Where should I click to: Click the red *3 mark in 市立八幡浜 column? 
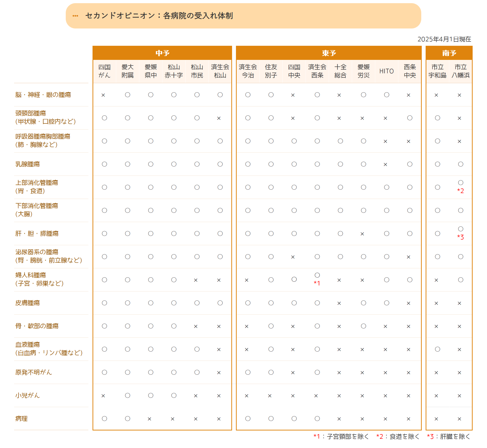tap(460, 237)
